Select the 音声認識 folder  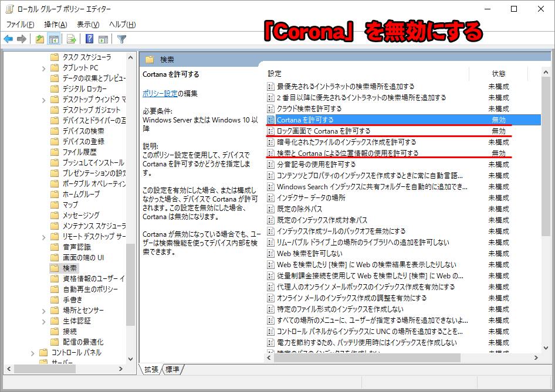click(x=77, y=247)
